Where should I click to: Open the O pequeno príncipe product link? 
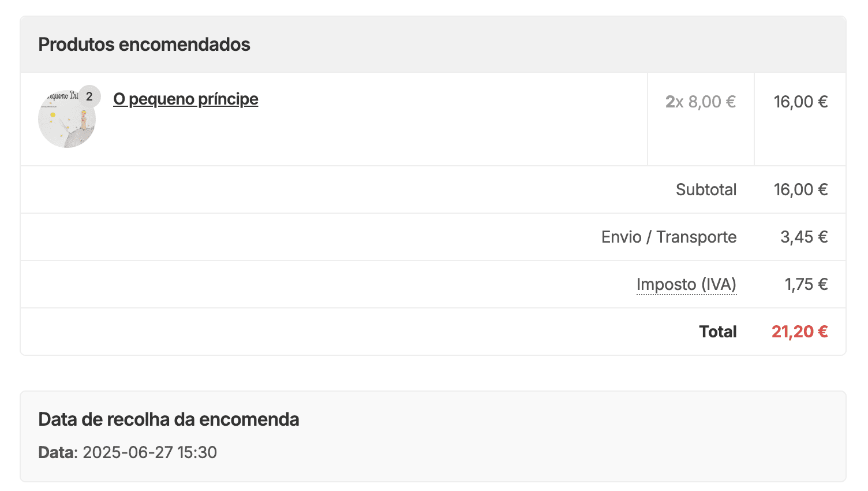(185, 99)
